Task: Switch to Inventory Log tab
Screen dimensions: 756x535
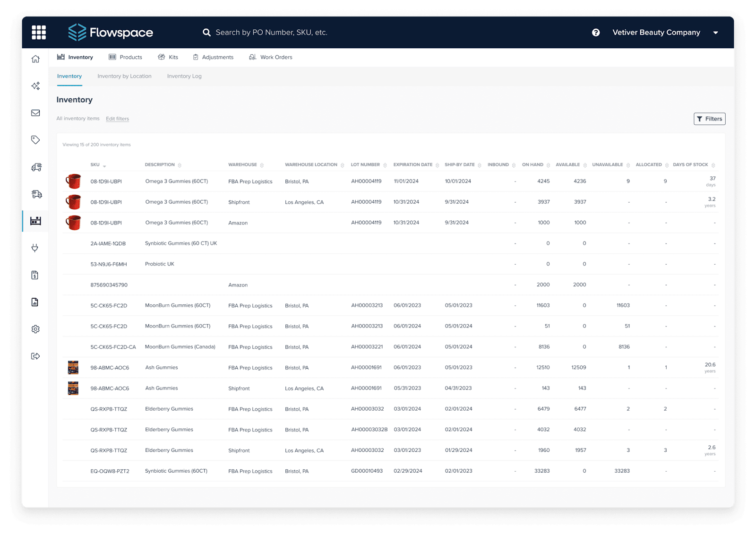Action: click(184, 76)
